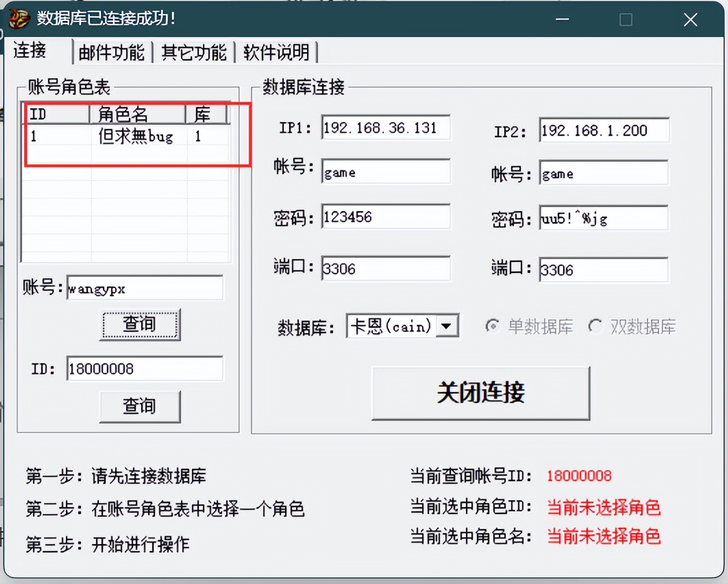Click the ID field showing 18000008
The width and height of the screenshot is (728, 584).
(144, 368)
